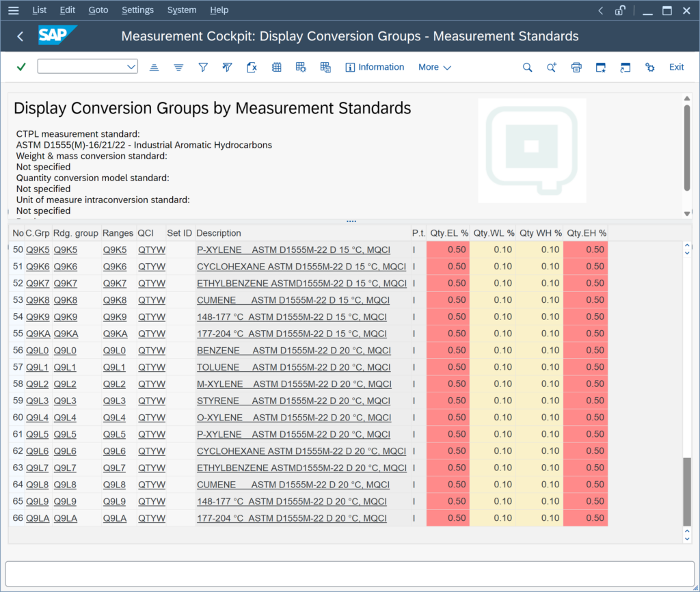
Task: Click red Qty.EL % cell for row 56
Action: 448,351
